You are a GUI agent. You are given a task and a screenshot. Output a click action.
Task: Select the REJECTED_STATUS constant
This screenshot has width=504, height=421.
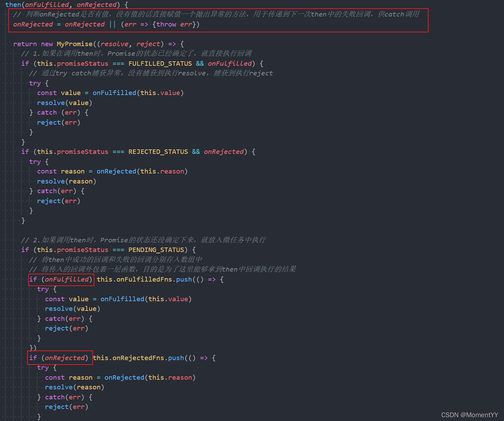click(158, 152)
